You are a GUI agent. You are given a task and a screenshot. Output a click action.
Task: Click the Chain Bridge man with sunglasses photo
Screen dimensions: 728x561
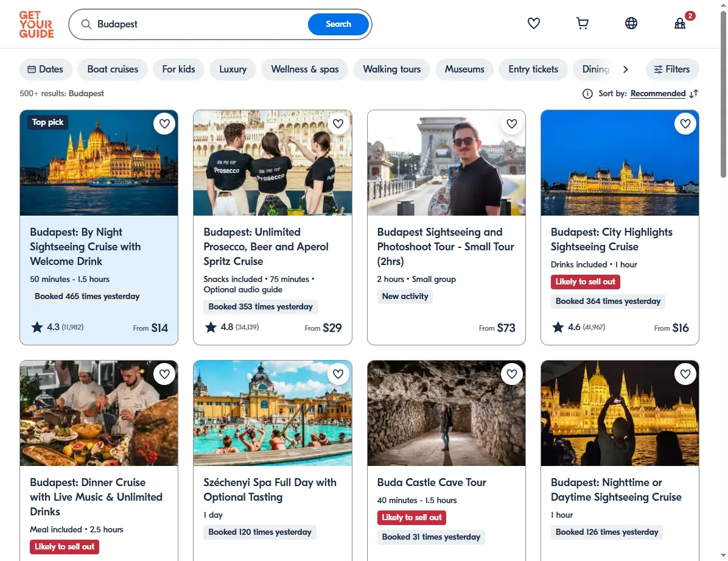tap(446, 163)
